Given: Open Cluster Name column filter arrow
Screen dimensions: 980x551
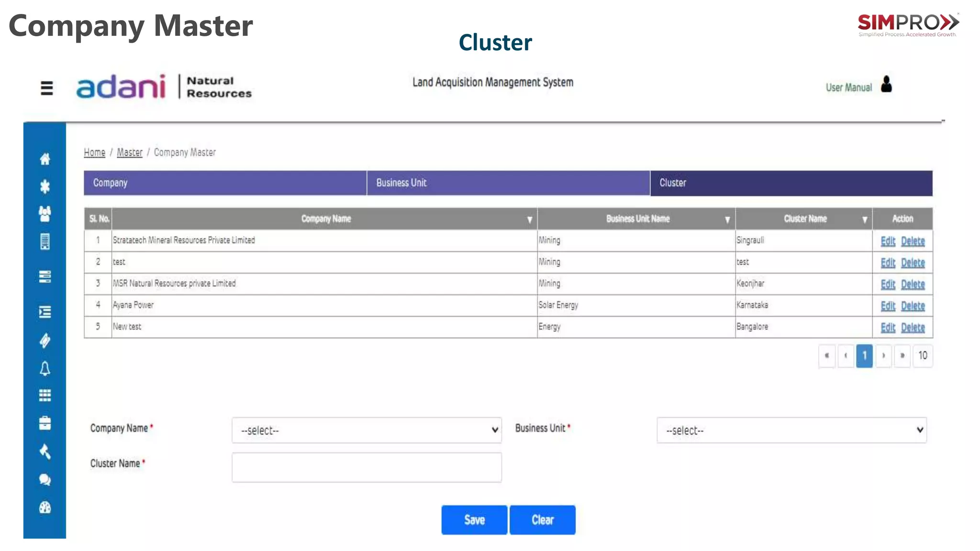Looking at the screenshot, I should click(x=864, y=220).
